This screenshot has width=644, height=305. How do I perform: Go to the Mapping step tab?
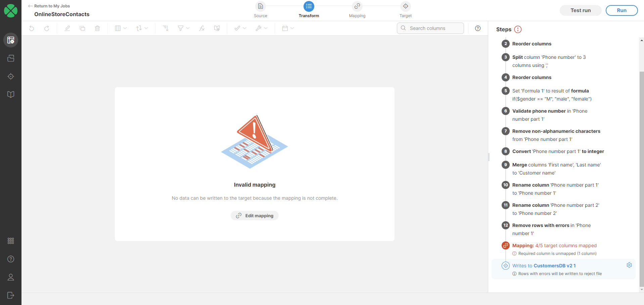coord(357,10)
